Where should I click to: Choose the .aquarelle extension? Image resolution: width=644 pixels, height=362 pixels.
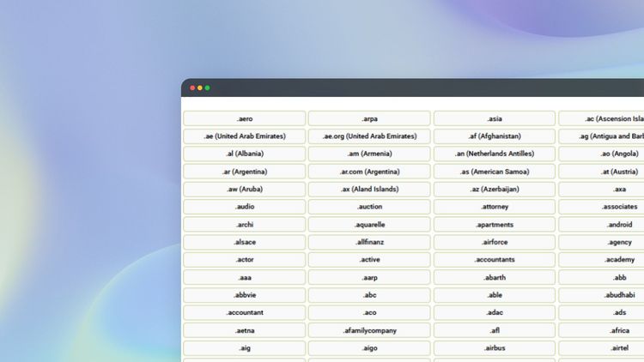(x=369, y=225)
